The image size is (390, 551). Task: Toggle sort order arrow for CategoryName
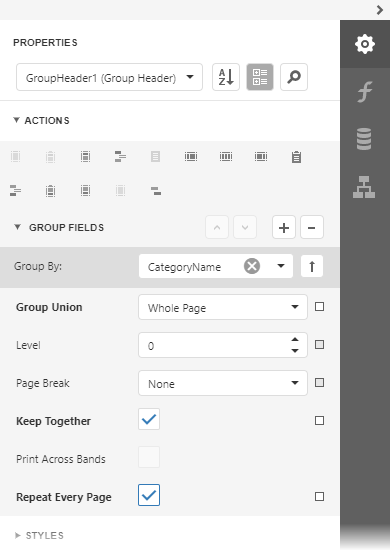[x=312, y=266]
